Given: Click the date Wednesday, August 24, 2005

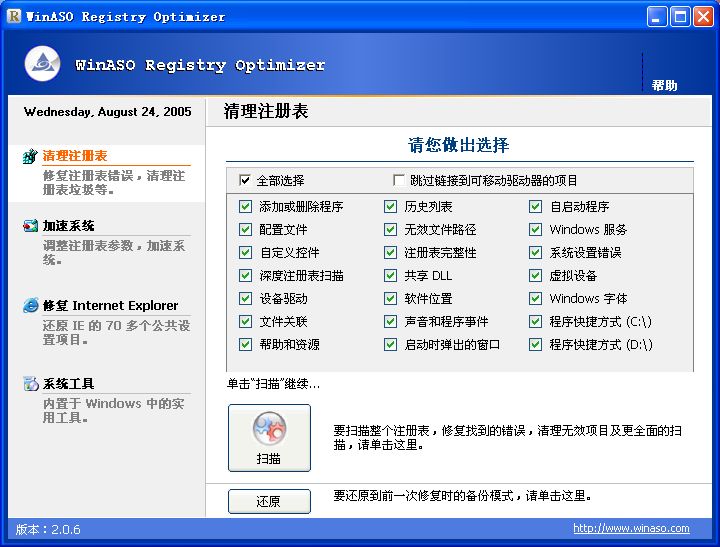Looking at the screenshot, I should (x=108, y=112).
